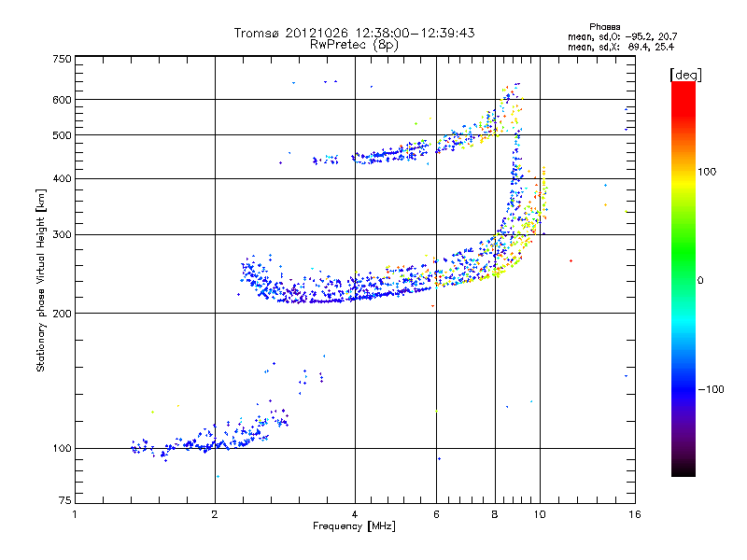This screenshot has height=560, width=747.
Task: Click the y-axis label '75'
Action: (65, 500)
